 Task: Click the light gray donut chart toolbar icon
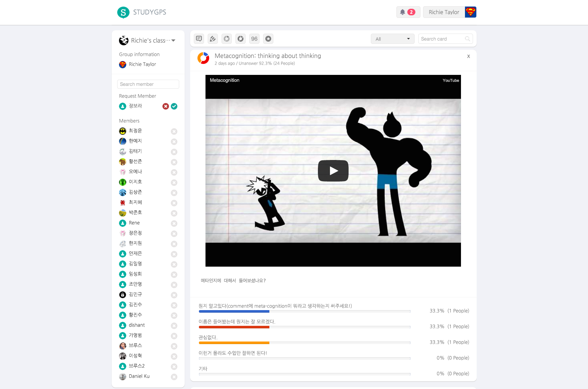click(227, 39)
